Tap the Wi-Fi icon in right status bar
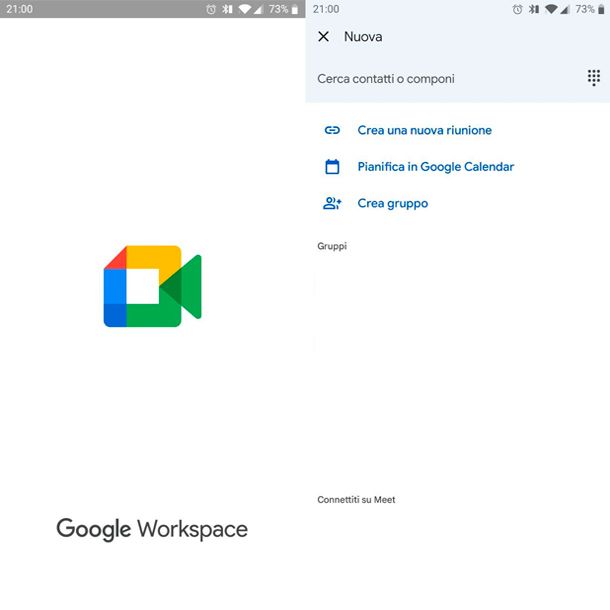This screenshot has width=610, height=610. [551, 9]
